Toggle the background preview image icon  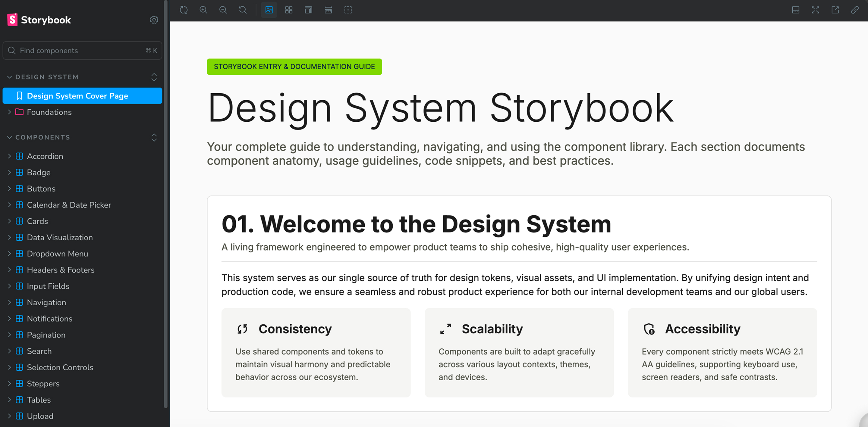click(269, 10)
